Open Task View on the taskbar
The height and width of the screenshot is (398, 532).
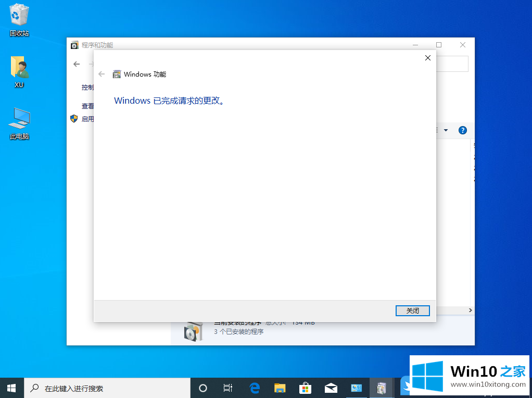228,388
